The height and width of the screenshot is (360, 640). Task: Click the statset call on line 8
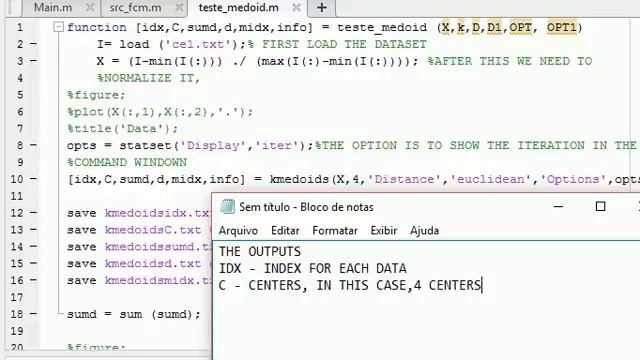coord(145,145)
